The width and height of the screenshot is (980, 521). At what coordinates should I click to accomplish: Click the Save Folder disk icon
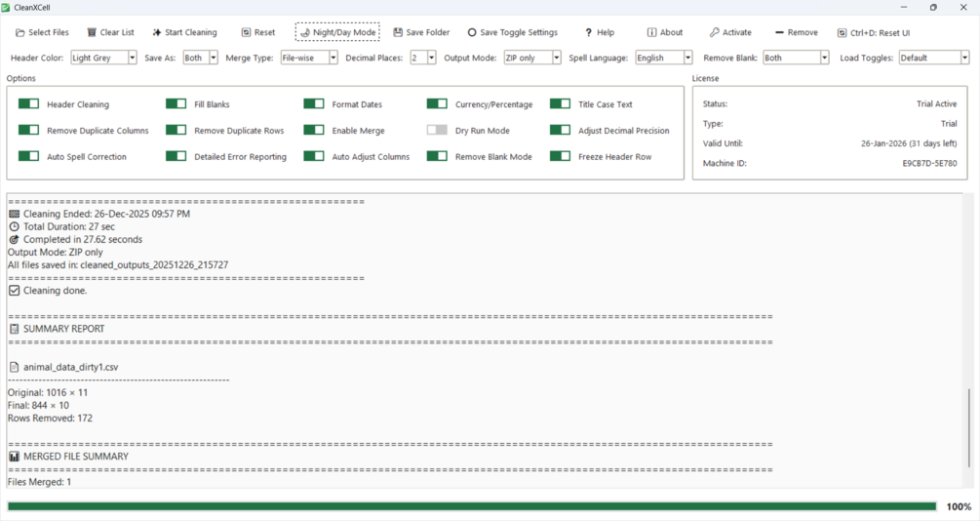(398, 32)
